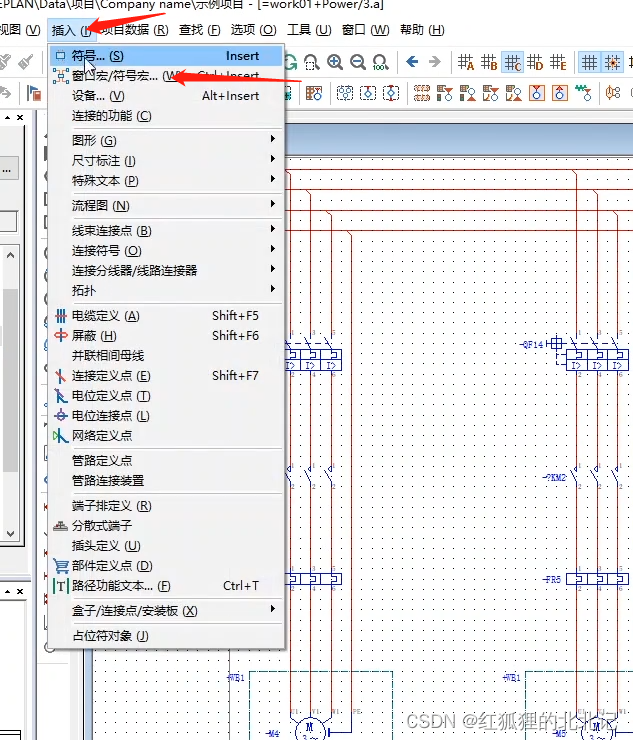Viewport: 633px width, 740px height.
Task: Click the left panel scrollbar up arrow
Action: point(10,255)
